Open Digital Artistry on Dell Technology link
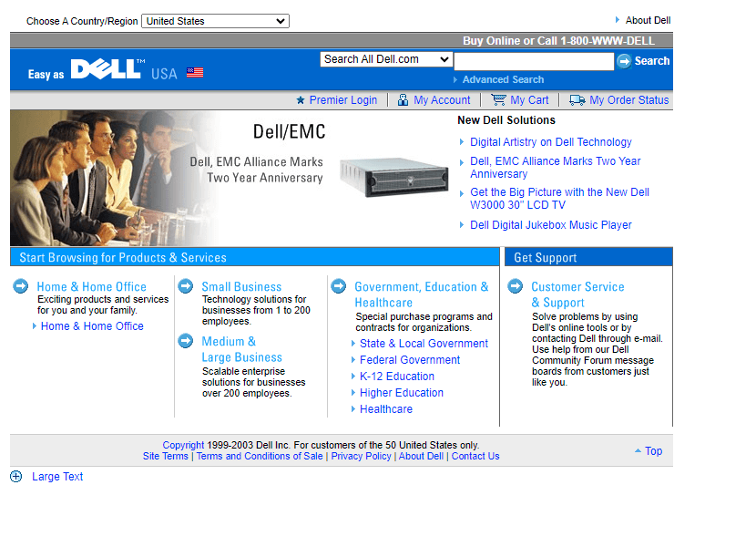 click(x=551, y=142)
